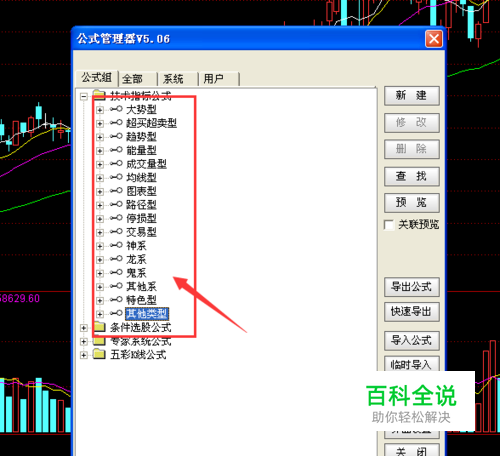This screenshot has height=456, width=500.
Task: Switch to the 全部 tab
Action: pyautogui.click(x=138, y=79)
